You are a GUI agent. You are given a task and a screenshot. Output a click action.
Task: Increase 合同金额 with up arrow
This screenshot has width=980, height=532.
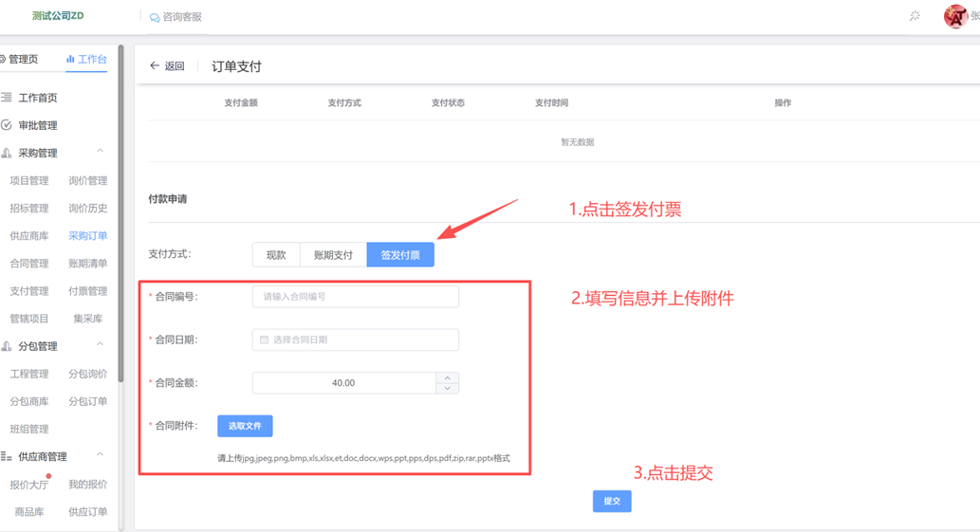tap(448, 377)
